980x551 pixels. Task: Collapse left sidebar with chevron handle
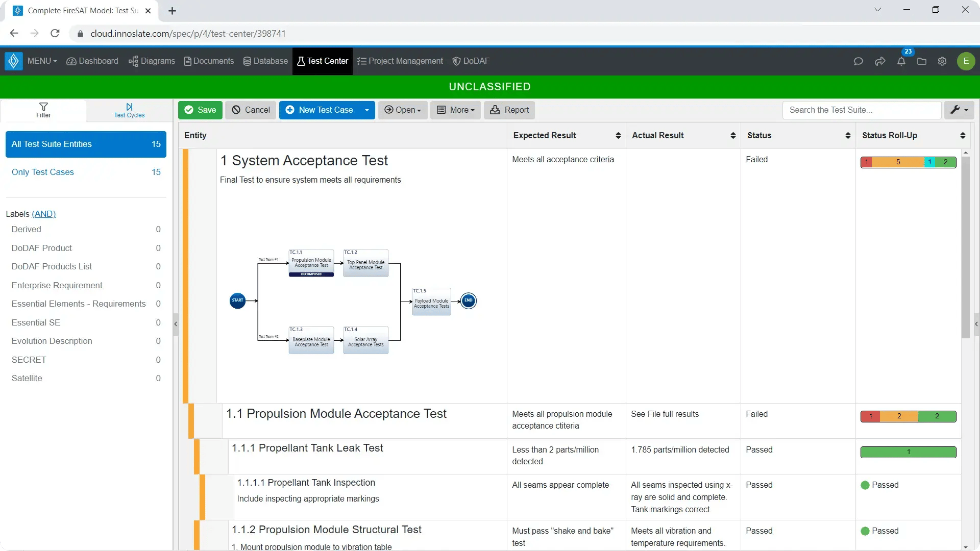[176, 324]
